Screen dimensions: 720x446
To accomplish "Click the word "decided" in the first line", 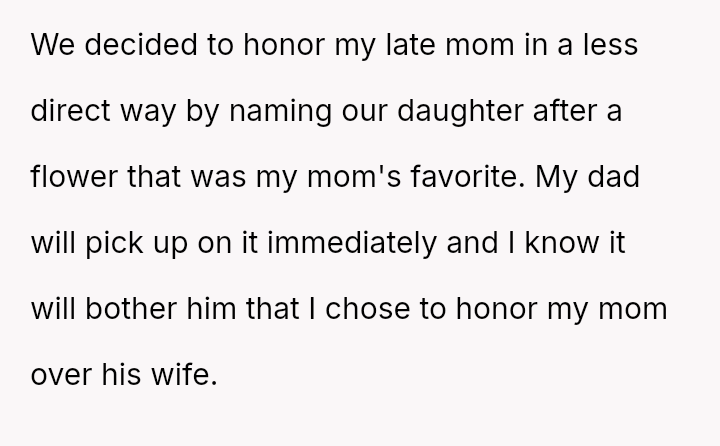I will (129, 46).
